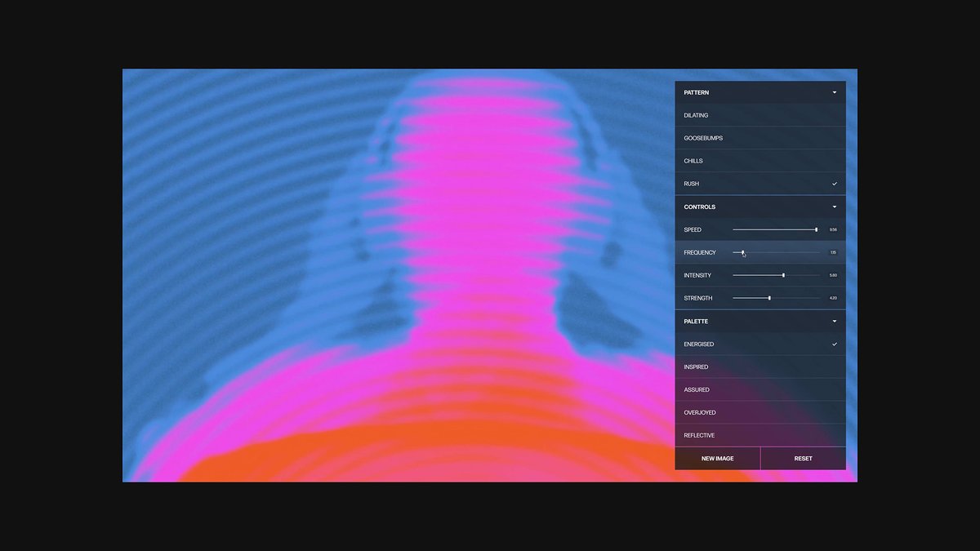Choose the Rush pattern option
Screen dimensions: 980x551
pyautogui.click(x=760, y=184)
